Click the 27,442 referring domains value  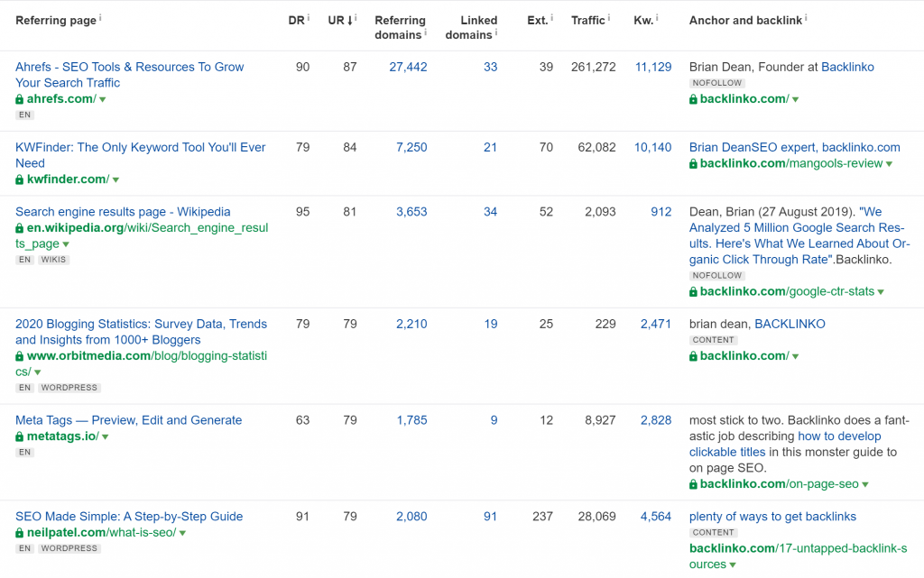409,67
